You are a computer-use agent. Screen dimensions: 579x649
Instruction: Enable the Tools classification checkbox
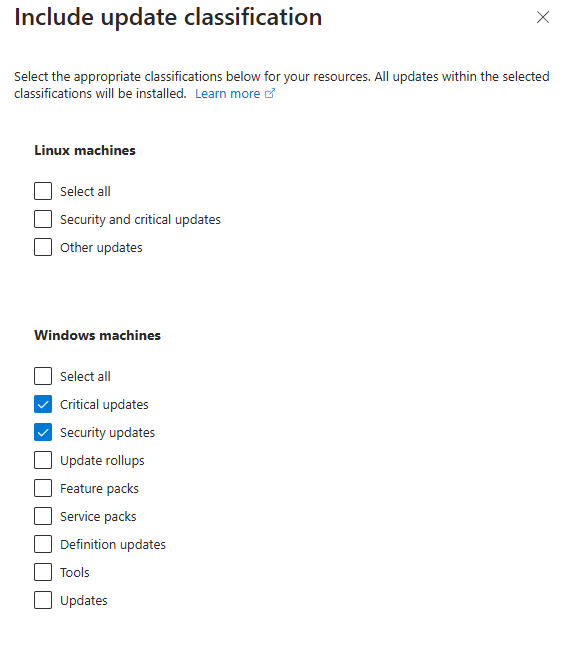43,572
